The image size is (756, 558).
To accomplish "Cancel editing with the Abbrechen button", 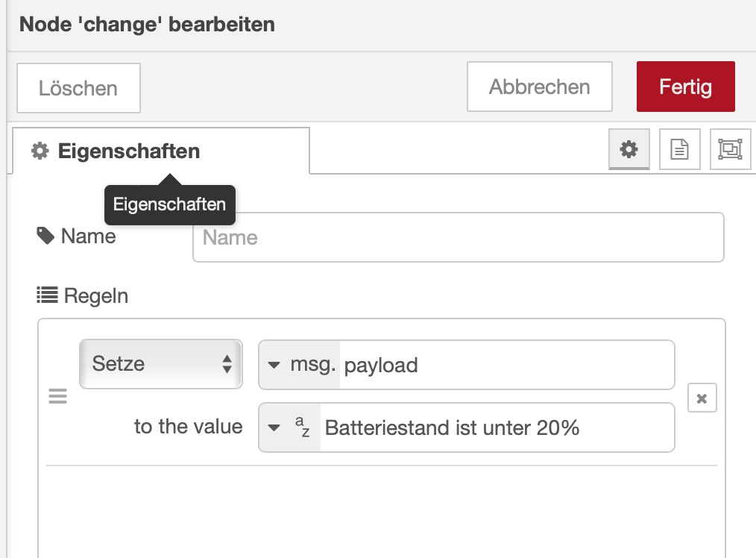I will [539, 87].
